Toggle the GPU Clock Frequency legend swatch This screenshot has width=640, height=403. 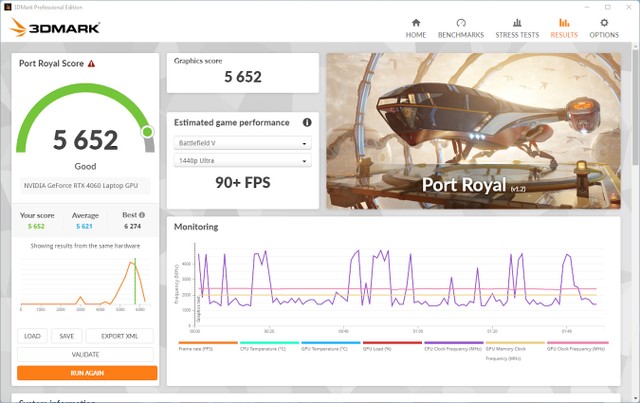point(577,343)
